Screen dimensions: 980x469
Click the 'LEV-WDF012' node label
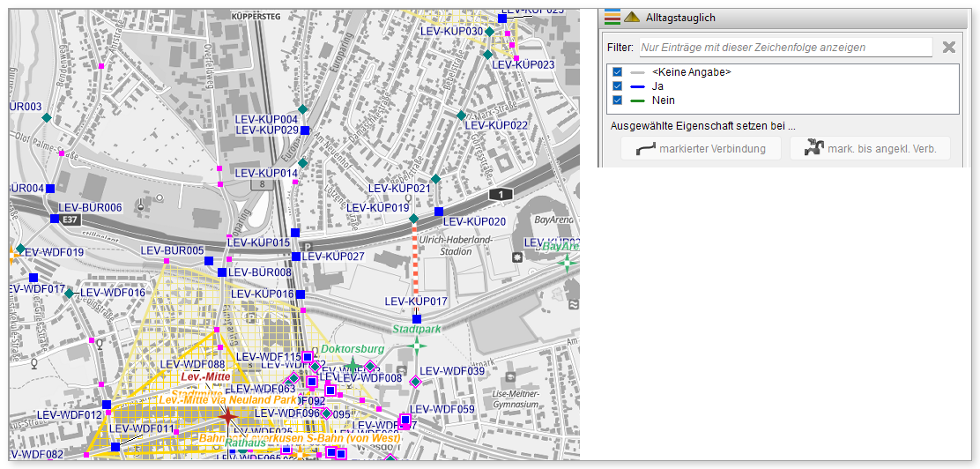pos(70,414)
